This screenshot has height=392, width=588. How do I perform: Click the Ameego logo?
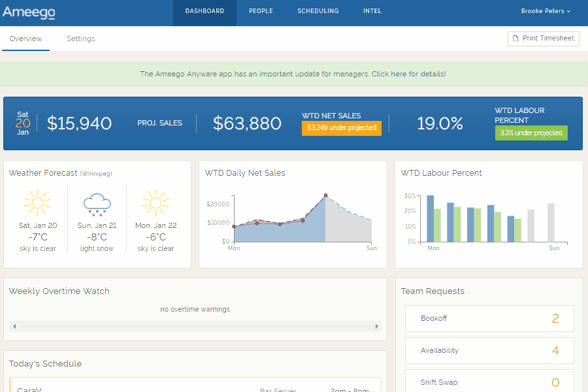(x=29, y=12)
